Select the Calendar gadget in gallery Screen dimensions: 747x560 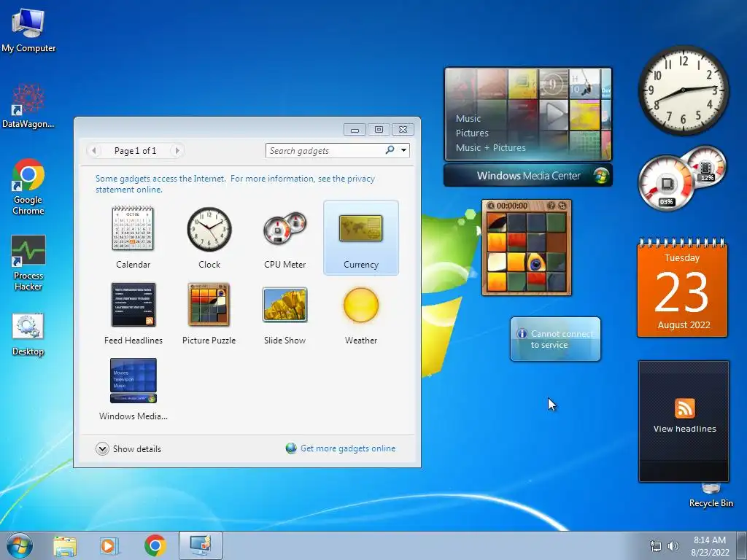click(133, 237)
